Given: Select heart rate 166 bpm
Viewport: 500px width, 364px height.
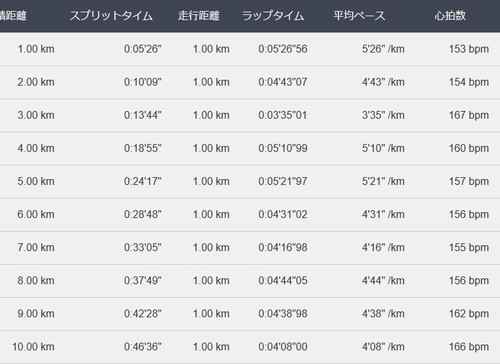Looking at the screenshot, I should coord(469,347).
